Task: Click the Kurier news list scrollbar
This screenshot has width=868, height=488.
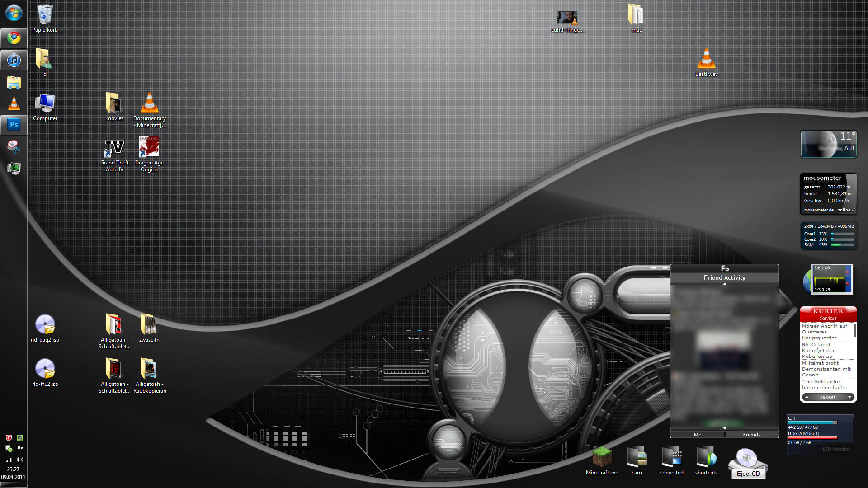Action: [x=854, y=330]
